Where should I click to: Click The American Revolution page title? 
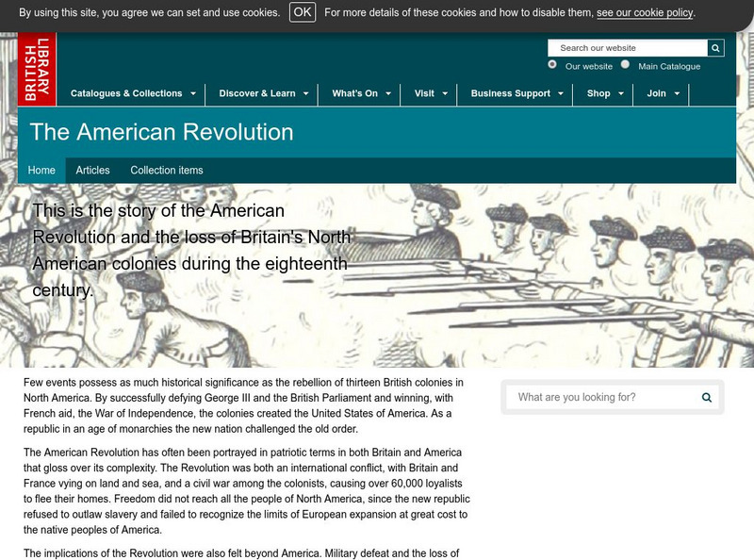tap(161, 132)
